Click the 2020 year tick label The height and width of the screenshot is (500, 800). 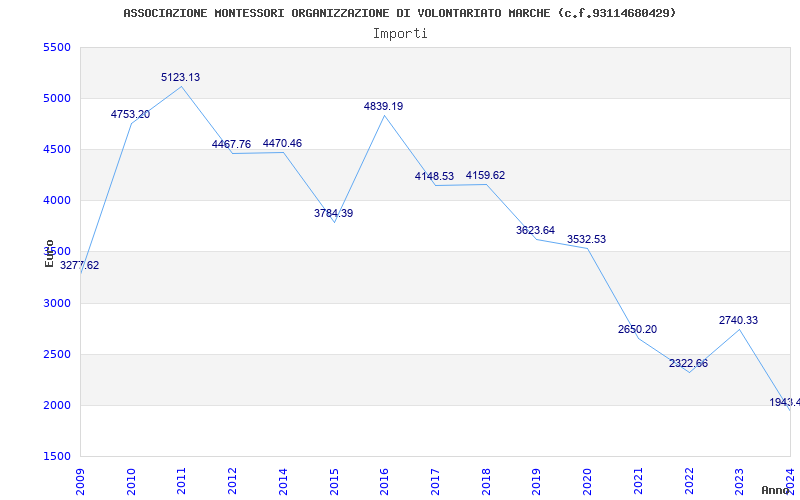587,481
